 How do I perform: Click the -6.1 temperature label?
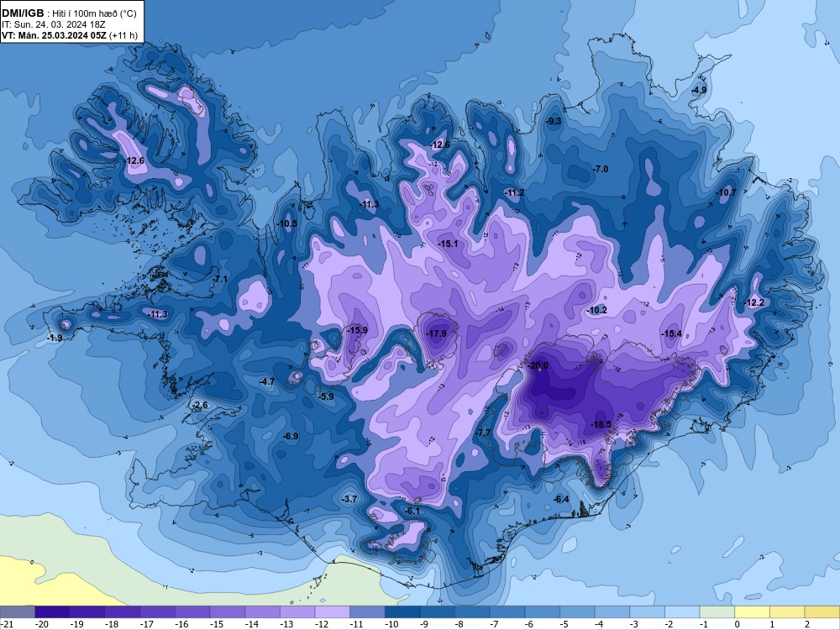(x=412, y=511)
